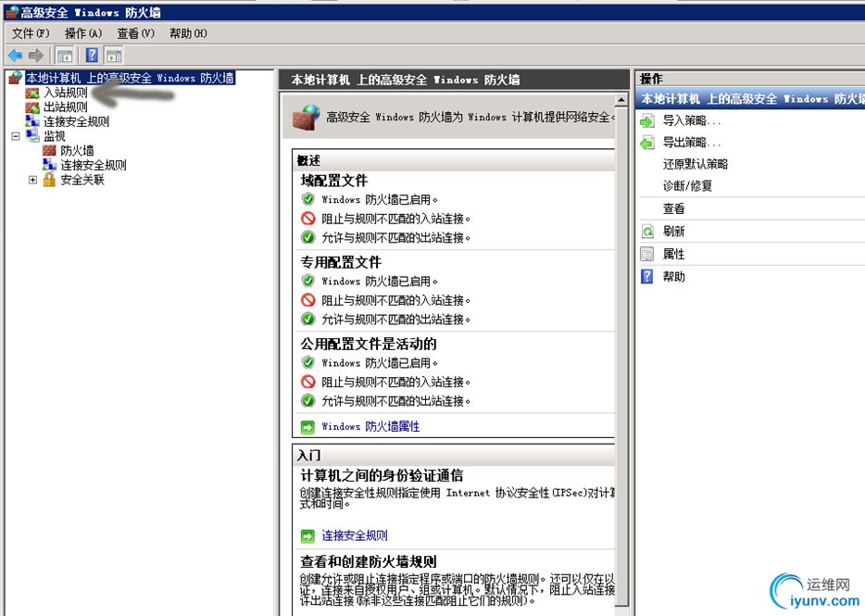Click 计算机之间的身份验证通信 heading
The width and height of the screenshot is (865, 616).
(x=382, y=475)
